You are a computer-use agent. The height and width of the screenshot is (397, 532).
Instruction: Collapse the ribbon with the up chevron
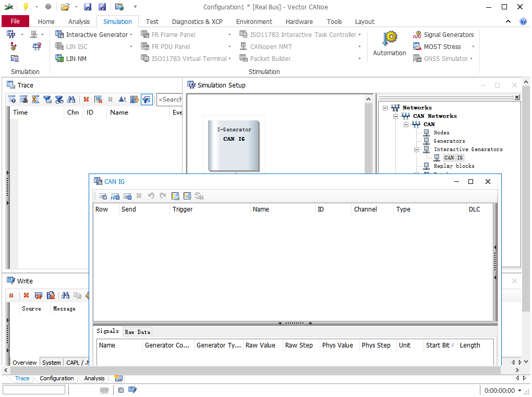click(508, 21)
